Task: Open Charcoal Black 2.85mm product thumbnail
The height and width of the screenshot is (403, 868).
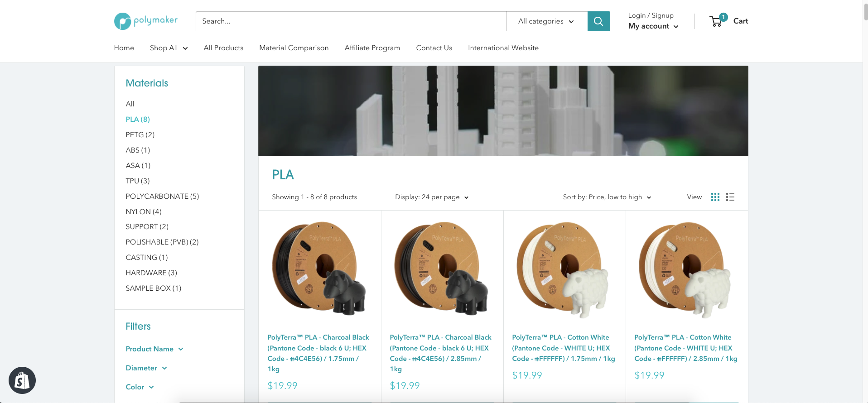Action: pos(442,268)
